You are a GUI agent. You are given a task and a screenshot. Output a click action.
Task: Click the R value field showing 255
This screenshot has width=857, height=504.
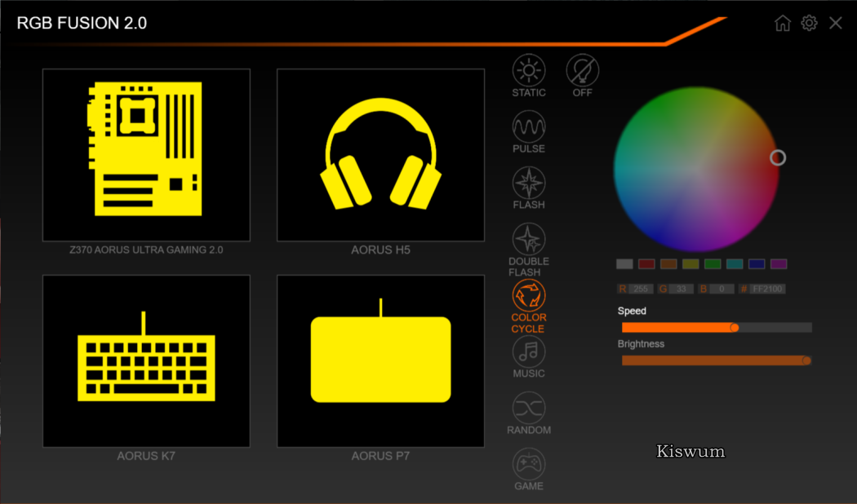coord(641,289)
